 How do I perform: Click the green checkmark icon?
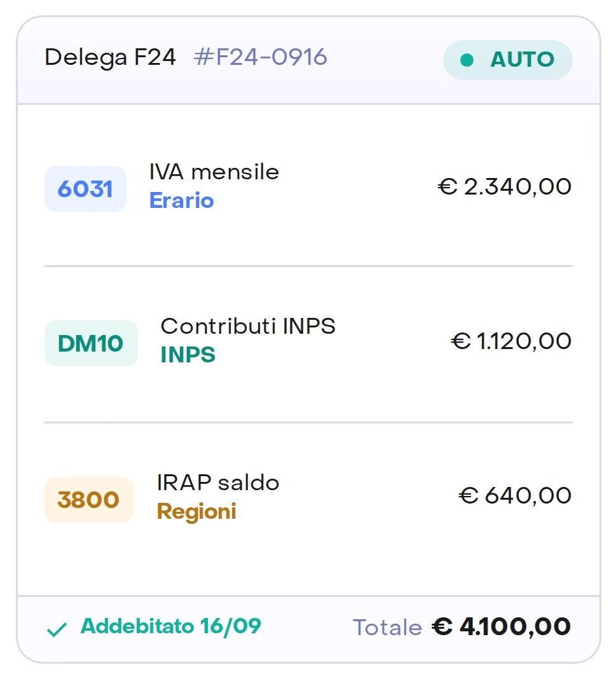point(57,629)
